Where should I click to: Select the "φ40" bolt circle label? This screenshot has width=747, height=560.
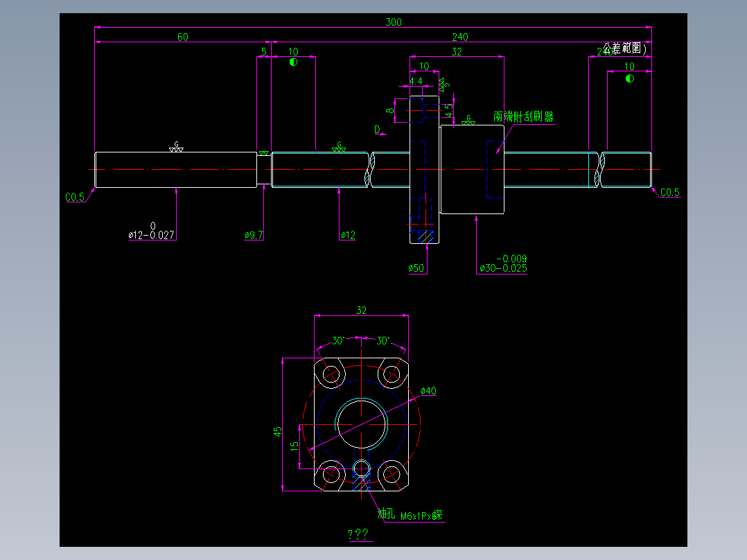[x=429, y=390]
